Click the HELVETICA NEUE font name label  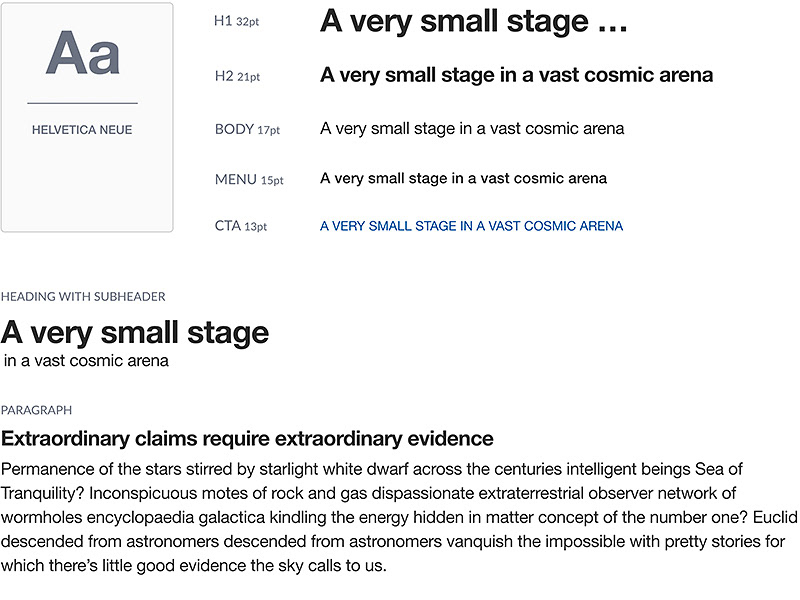(x=82, y=130)
